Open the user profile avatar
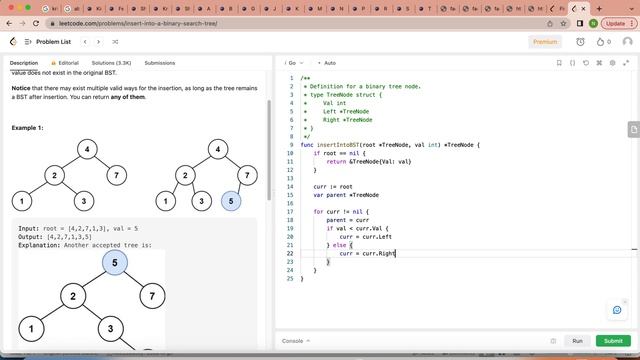Viewport: 640px width, 360px height. pyautogui.click(x=627, y=42)
